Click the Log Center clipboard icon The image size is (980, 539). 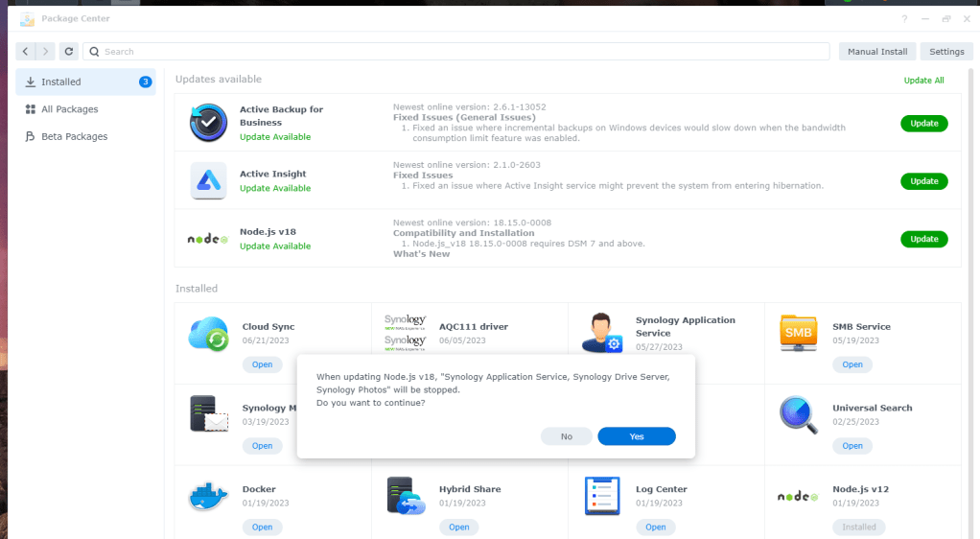click(602, 496)
